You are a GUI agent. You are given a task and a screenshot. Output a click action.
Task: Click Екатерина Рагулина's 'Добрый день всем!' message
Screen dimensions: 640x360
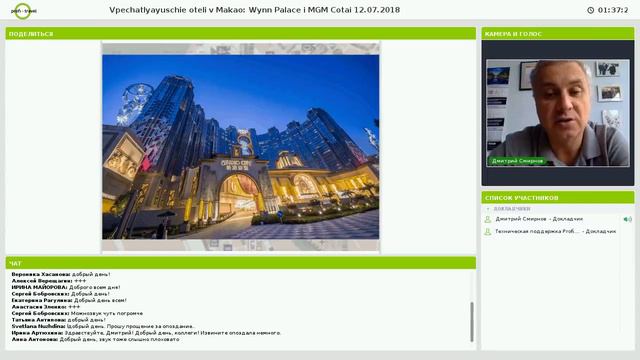click(x=69, y=300)
